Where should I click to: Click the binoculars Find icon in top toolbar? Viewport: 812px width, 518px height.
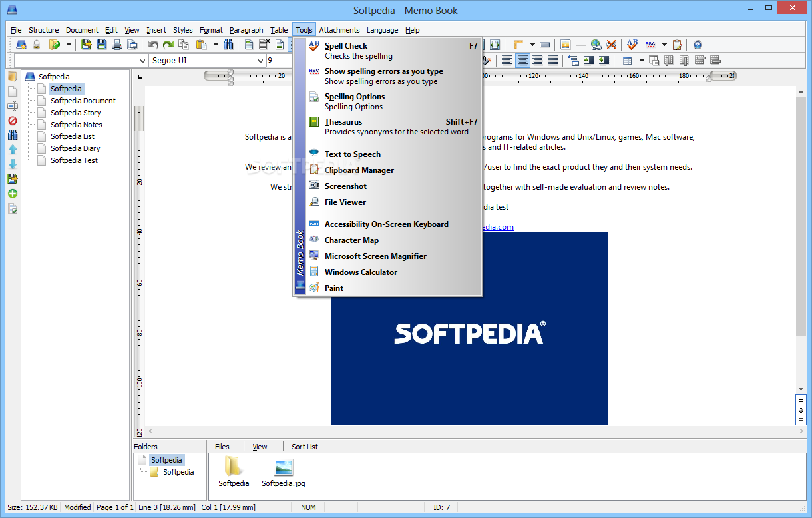tap(228, 45)
